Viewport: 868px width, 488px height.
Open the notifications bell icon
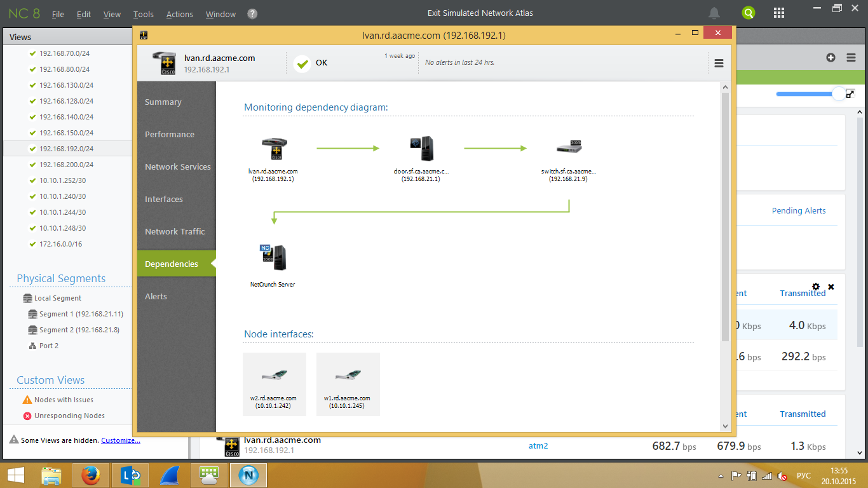point(714,13)
